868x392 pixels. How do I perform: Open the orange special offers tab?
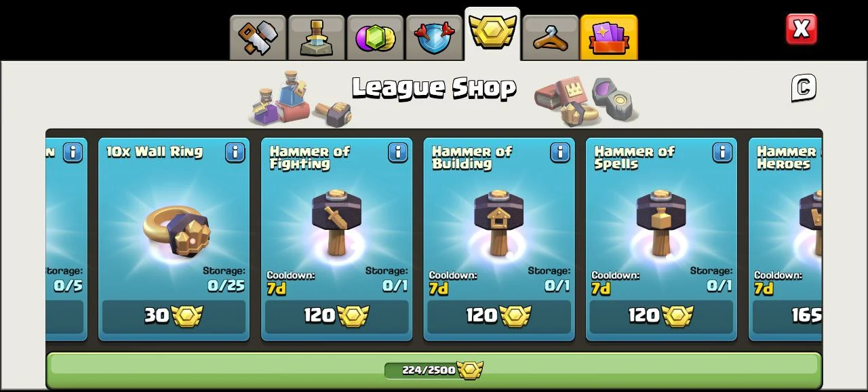(609, 38)
